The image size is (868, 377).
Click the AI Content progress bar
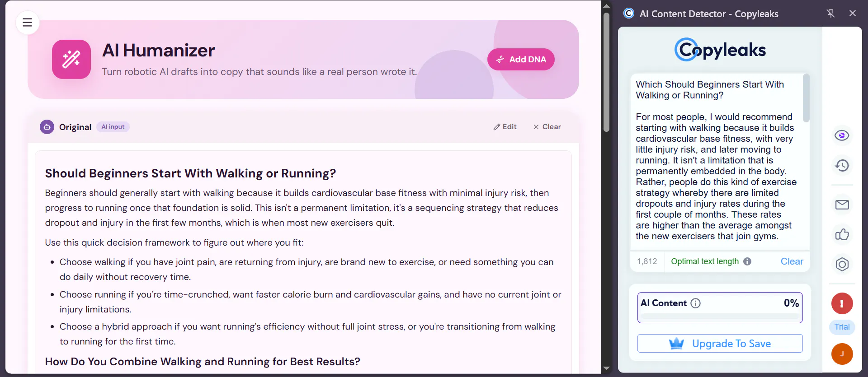[x=720, y=316]
